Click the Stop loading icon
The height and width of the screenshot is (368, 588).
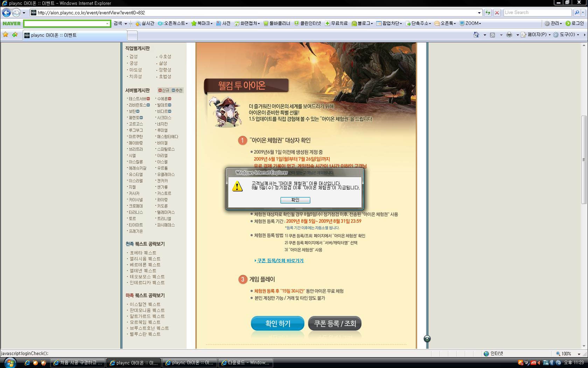point(497,13)
